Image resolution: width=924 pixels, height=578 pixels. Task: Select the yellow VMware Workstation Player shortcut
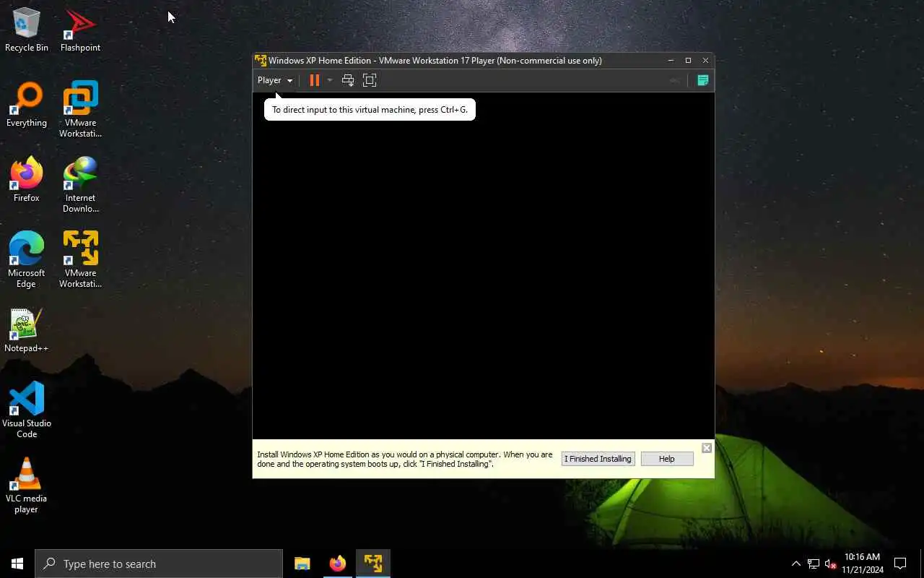80,260
